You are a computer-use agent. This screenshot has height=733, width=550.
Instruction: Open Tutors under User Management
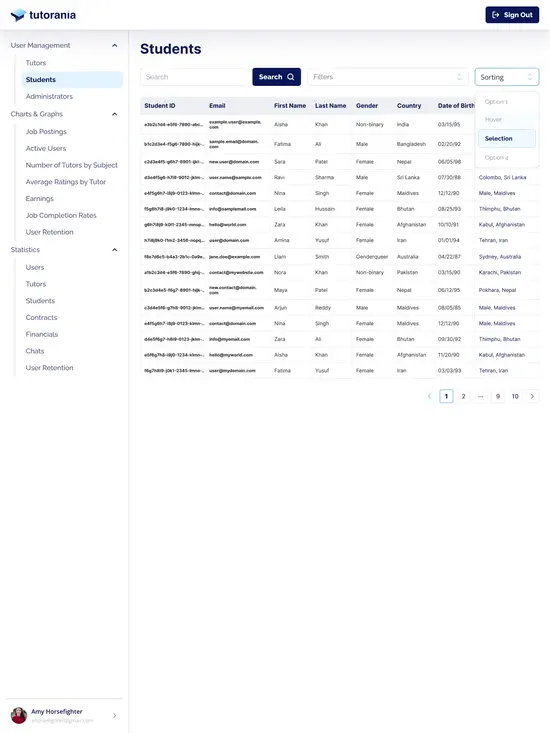36,63
